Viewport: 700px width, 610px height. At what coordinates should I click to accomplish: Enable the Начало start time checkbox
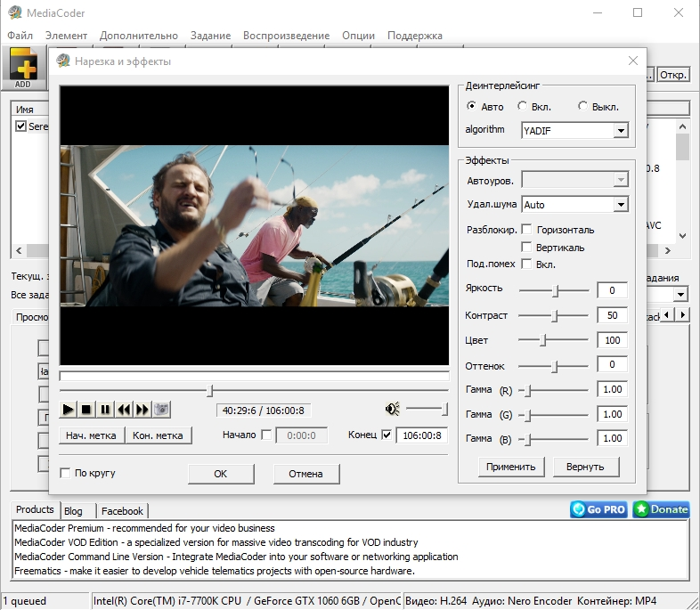(x=266, y=435)
